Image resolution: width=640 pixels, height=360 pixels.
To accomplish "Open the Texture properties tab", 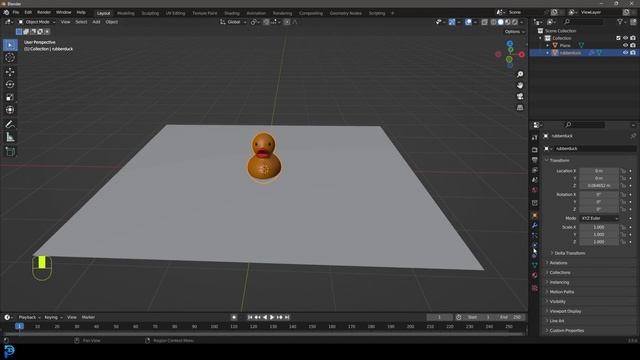I will [535, 288].
